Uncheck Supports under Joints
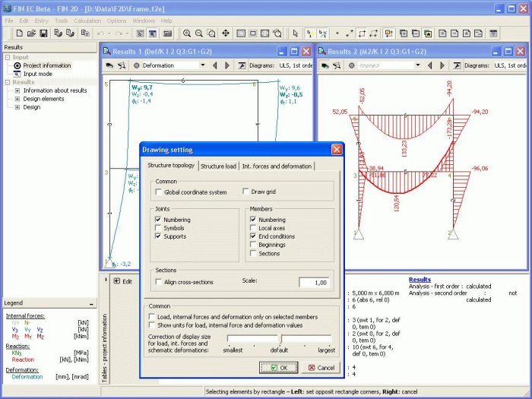Viewport: 532px width, 399px height. [x=158, y=236]
